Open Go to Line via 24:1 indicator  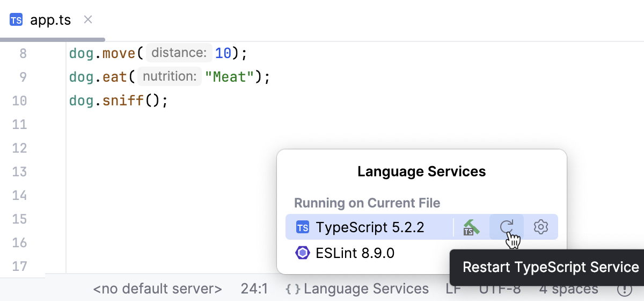pos(254,289)
